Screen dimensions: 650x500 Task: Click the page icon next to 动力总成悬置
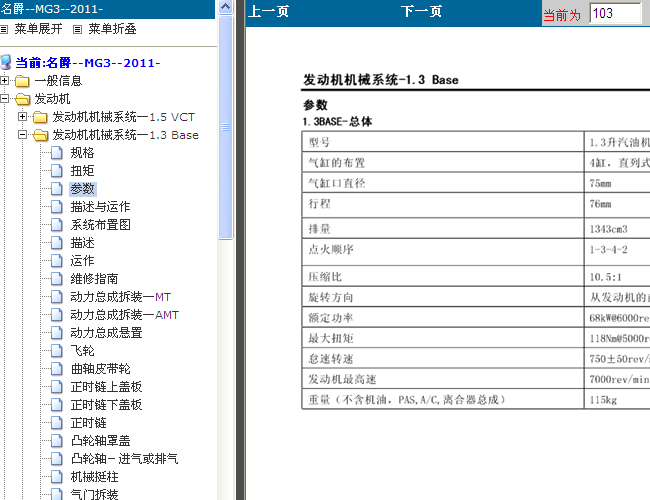tap(57, 333)
